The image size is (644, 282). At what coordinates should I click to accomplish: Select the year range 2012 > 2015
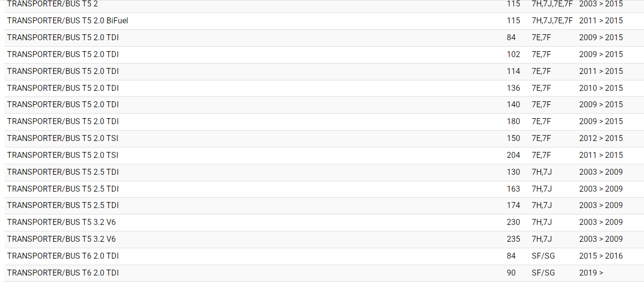point(600,139)
